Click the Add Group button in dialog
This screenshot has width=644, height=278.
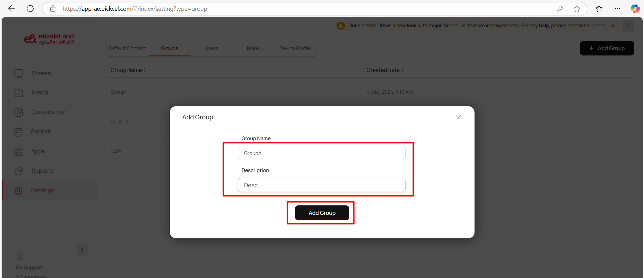coord(322,213)
